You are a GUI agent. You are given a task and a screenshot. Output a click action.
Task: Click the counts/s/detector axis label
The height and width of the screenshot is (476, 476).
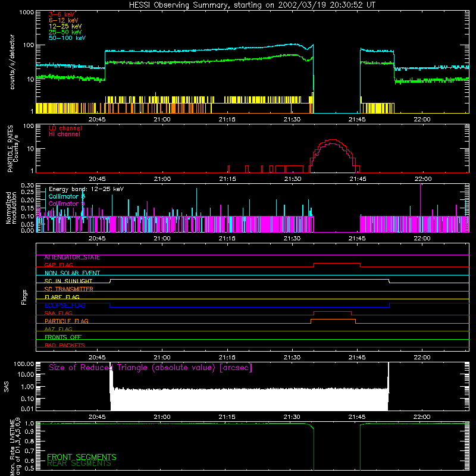click(x=12, y=62)
